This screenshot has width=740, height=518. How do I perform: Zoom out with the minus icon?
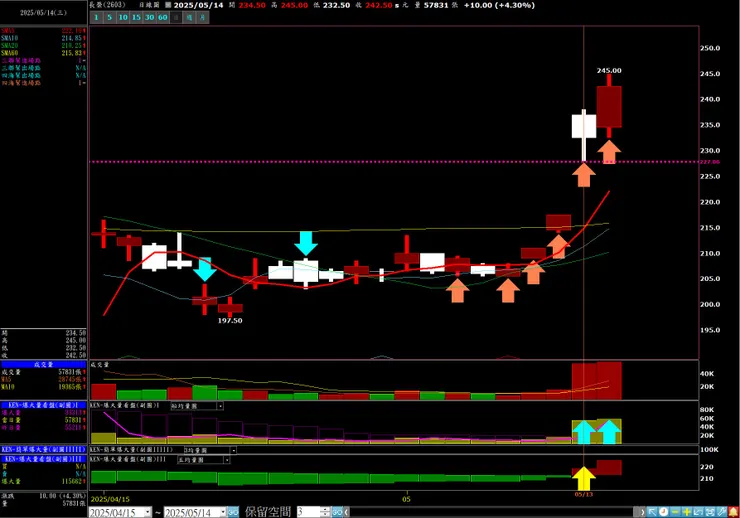pos(675,512)
